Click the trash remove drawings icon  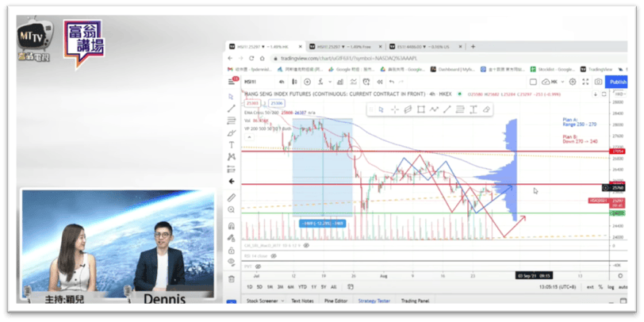(232, 279)
